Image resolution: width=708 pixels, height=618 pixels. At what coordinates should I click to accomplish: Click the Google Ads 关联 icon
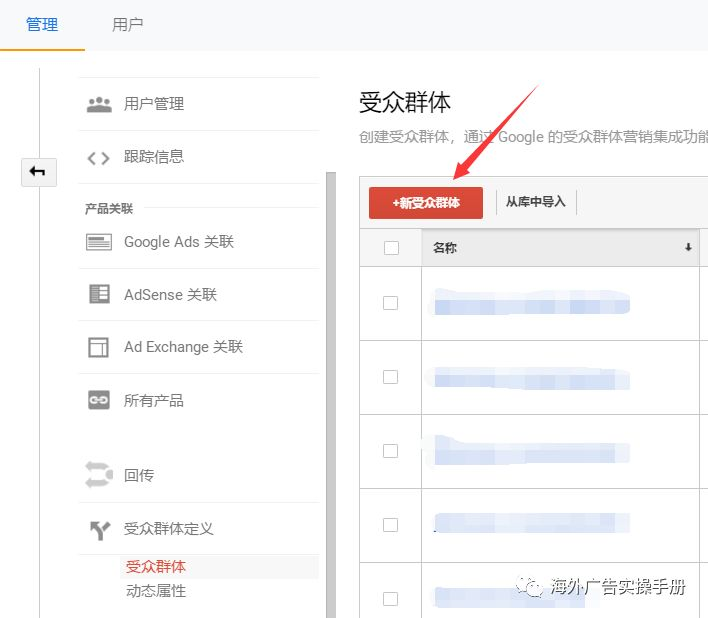(x=98, y=242)
